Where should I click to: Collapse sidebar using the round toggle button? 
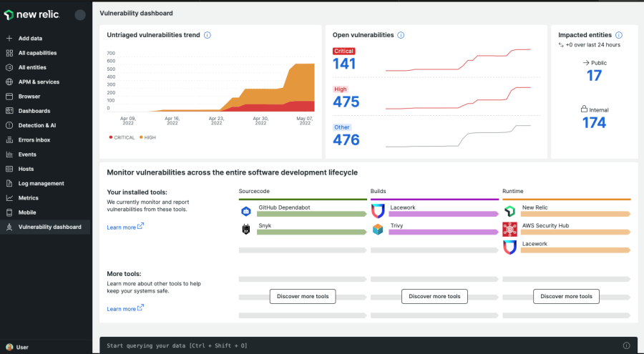pyautogui.click(x=80, y=15)
